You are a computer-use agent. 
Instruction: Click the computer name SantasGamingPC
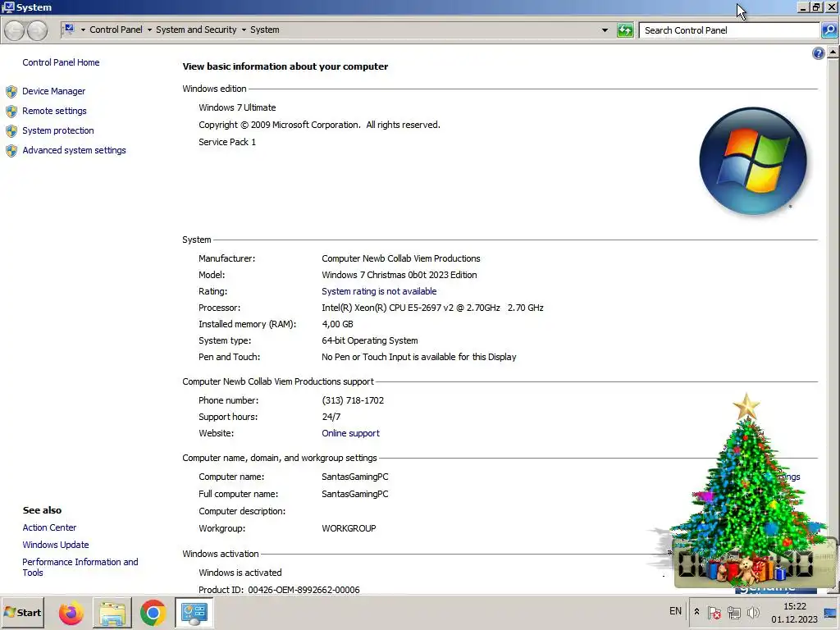pos(354,477)
